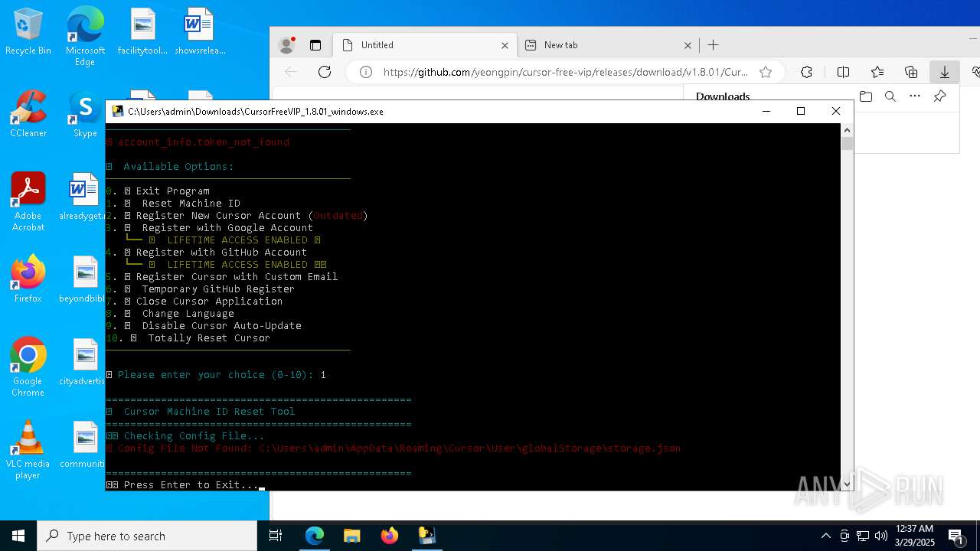Open more options in Downloads panel
Viewport: 980px width, 551px height.
(x=915, y=96)
